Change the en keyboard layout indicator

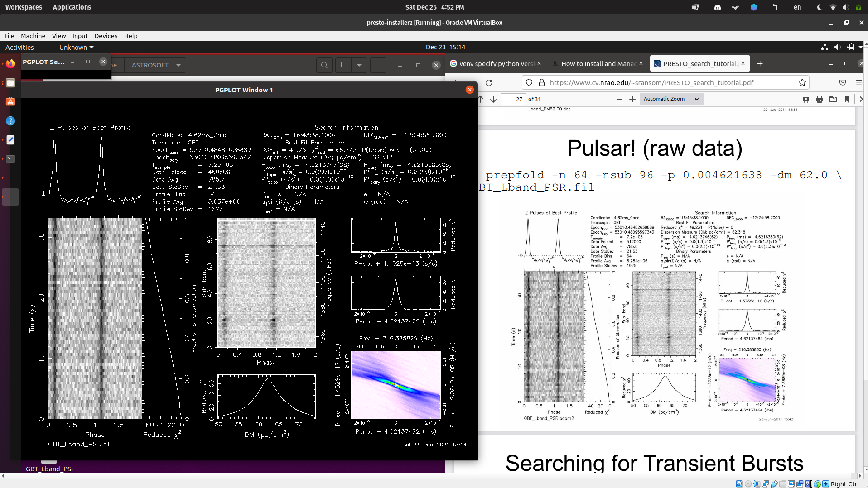coord(797,7)
